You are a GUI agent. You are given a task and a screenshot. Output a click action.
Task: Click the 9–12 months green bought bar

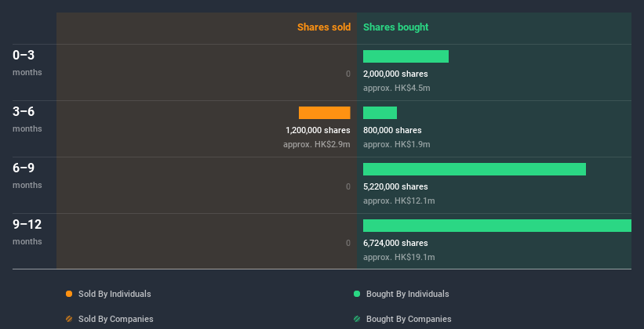pos(497,226)
